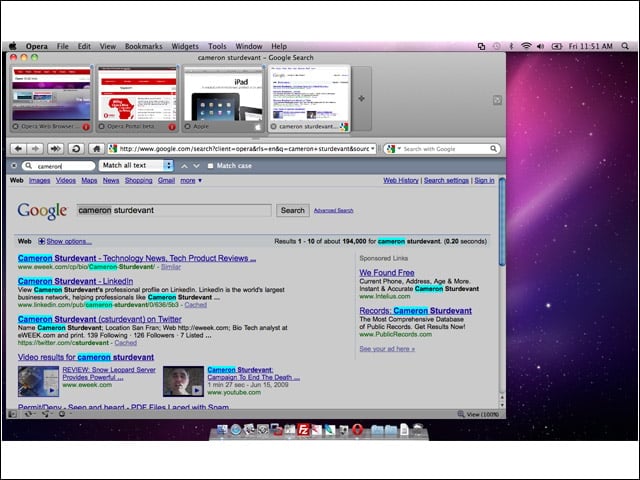Open 'See your ad here' link

[x=387, y=349]
